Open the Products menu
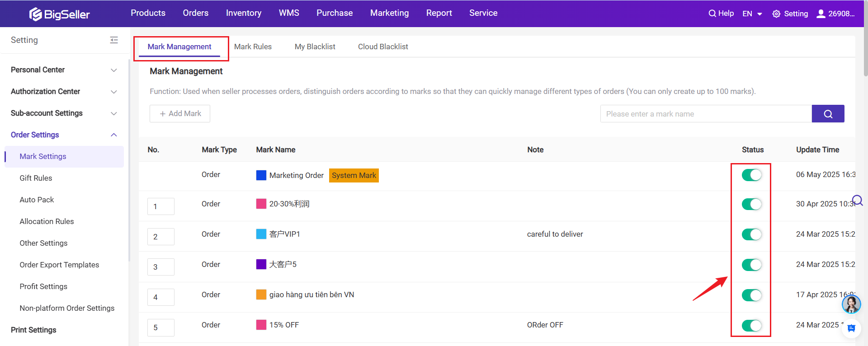The width and height of the screenshot is (868, 346). coord(148,13)
